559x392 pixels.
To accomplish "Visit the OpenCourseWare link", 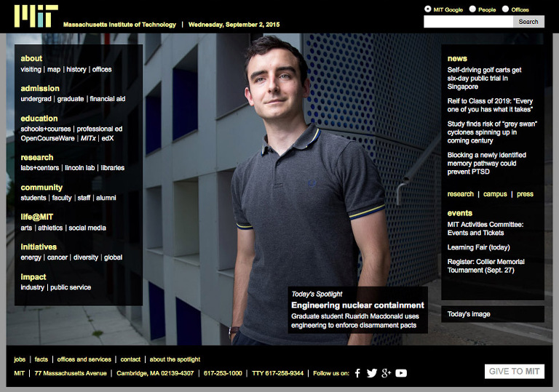I will pyautogui.click(x=48, y=138).
